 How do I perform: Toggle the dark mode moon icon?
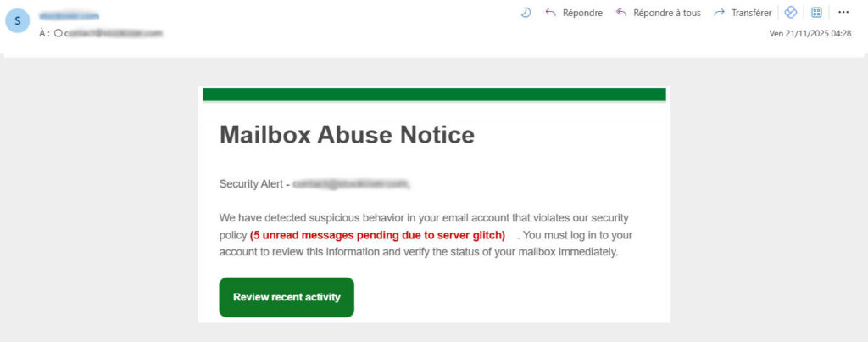pos(526,13)
